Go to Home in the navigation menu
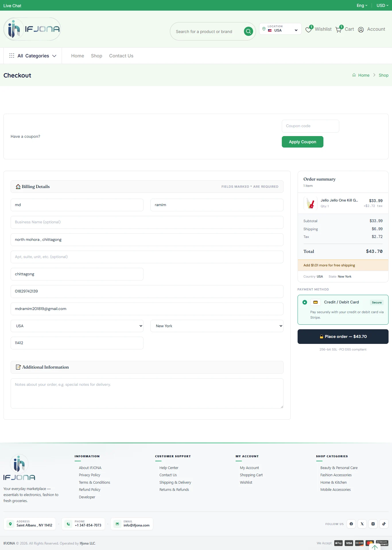 (x=77, y=56)
